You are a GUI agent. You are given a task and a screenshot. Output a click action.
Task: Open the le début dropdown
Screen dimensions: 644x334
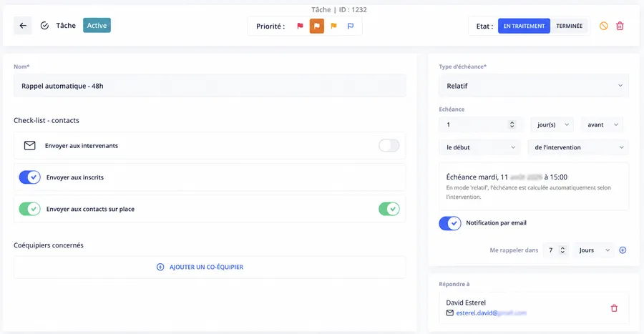click(480, 147)
